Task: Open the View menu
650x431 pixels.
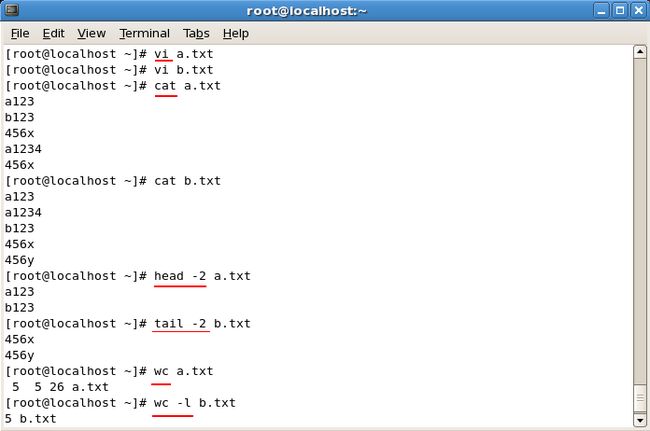Action: coord(92,33)
